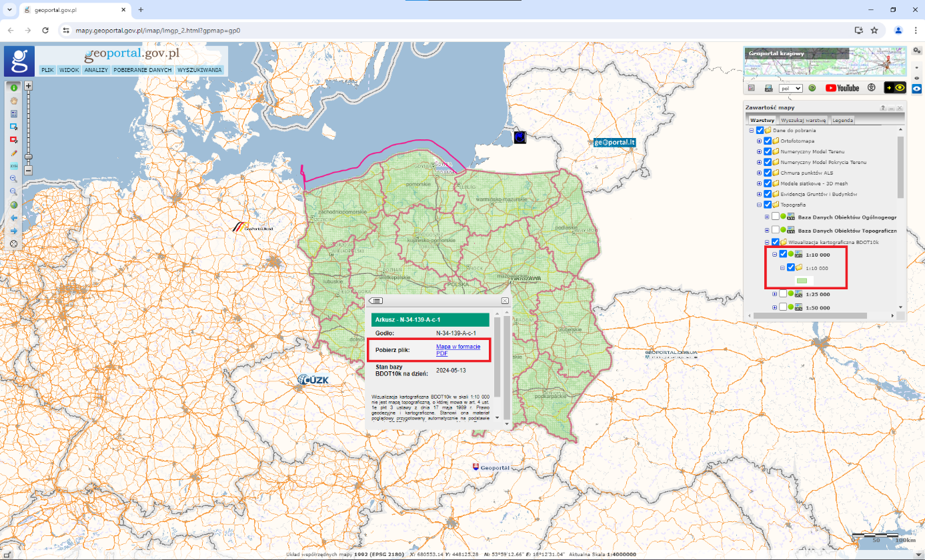Go to previous view with back arrow

click(13, 218)
